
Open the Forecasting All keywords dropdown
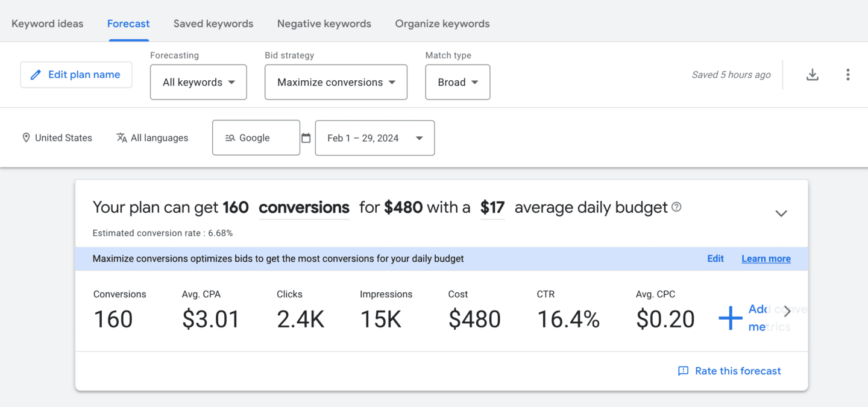[198, 82]
